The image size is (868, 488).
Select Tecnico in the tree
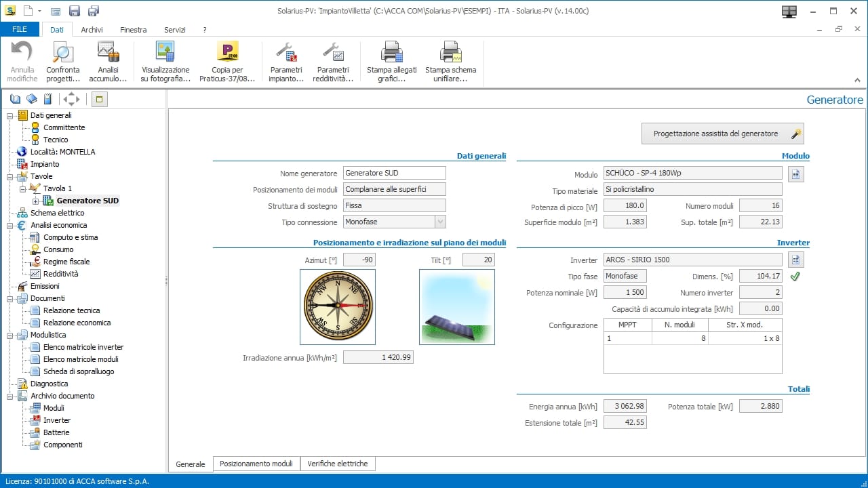[x=56, y=140]
